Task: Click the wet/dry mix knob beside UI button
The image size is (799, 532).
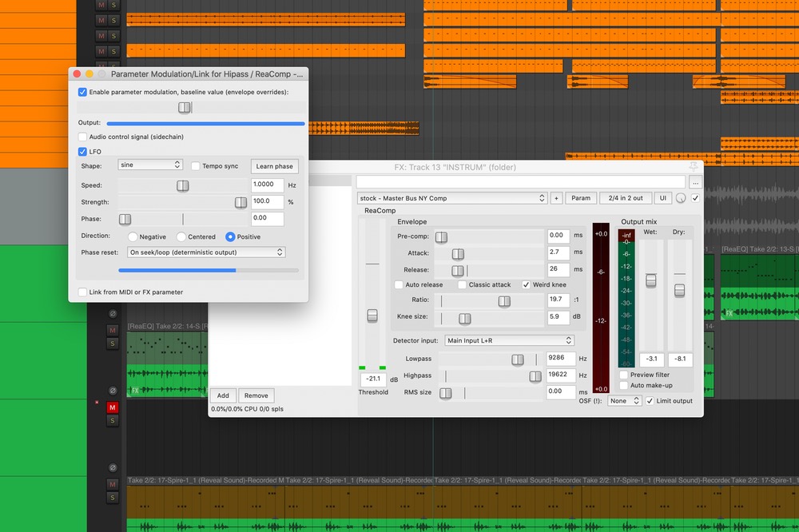Action: [x=681, y=198]
